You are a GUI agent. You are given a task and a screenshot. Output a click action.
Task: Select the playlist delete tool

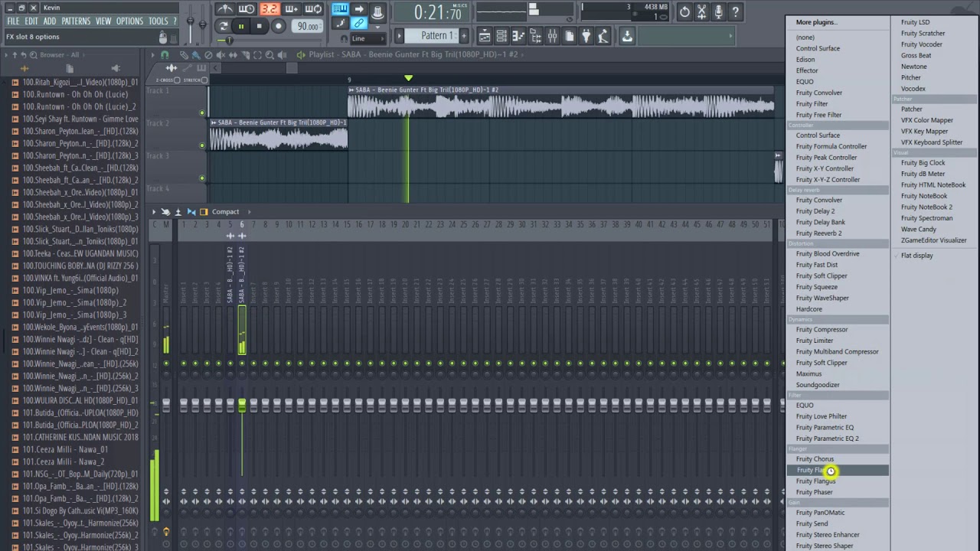[x=208, y=55]
